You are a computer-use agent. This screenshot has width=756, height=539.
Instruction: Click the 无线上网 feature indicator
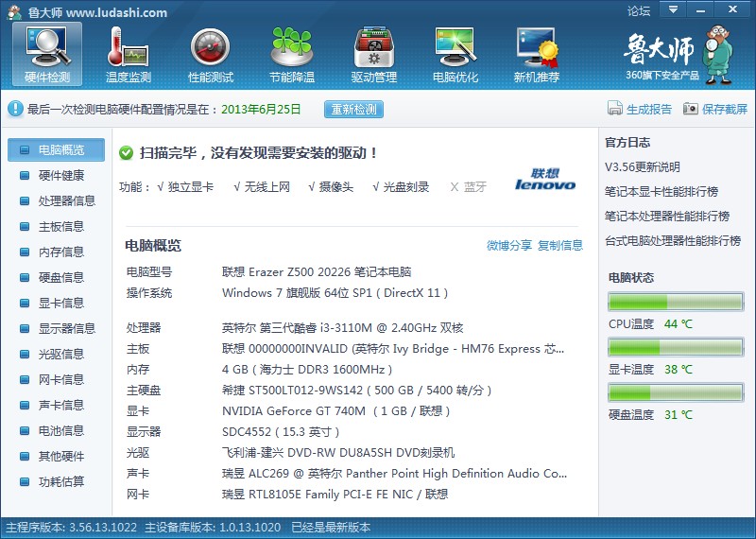tap(262, 186)
